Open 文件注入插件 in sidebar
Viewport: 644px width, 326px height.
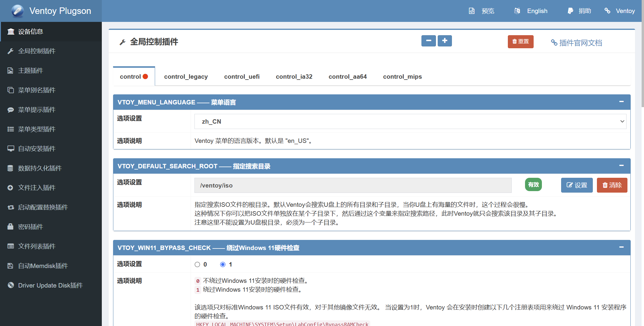click(x=51, y=188)
